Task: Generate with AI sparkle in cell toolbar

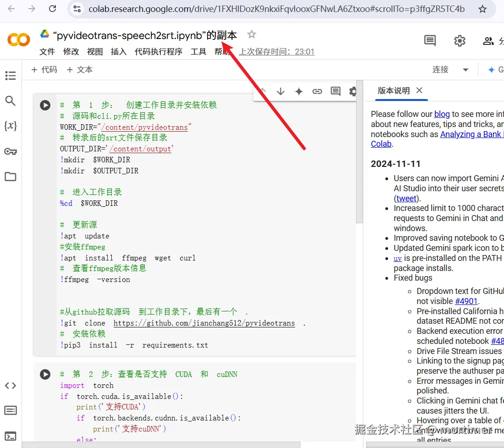Action: coord(299,91)
